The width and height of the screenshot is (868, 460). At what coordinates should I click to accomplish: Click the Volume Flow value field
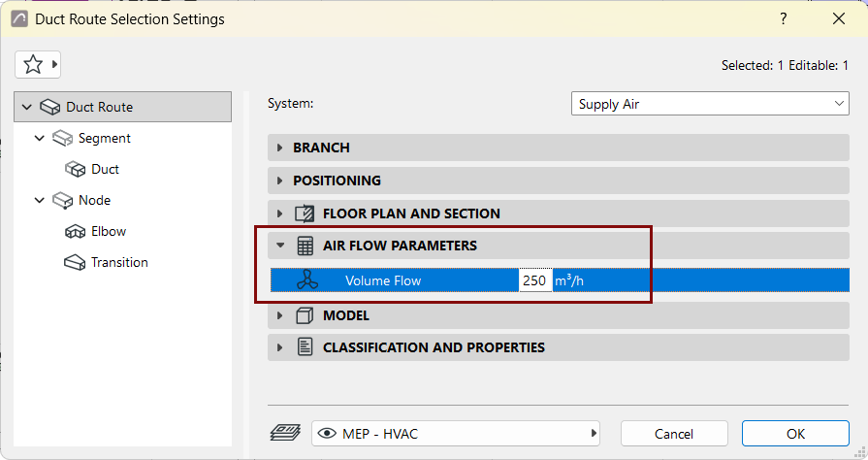[534, 280]
